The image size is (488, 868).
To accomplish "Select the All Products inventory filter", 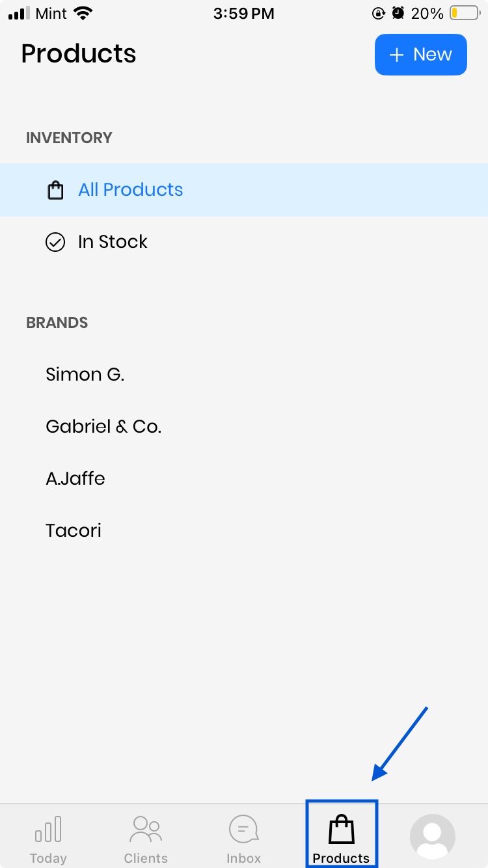I will [131, 190].
